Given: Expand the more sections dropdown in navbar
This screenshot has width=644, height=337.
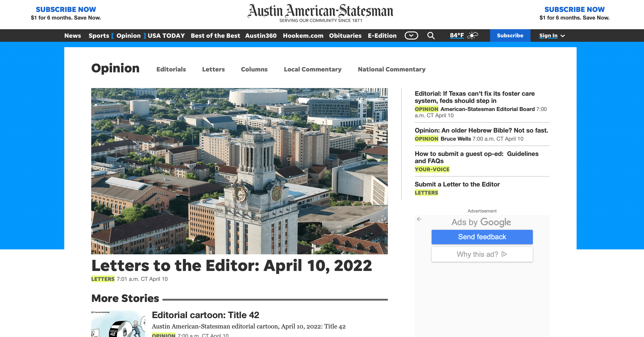Looking at the screenshot, I should [411, 35].
